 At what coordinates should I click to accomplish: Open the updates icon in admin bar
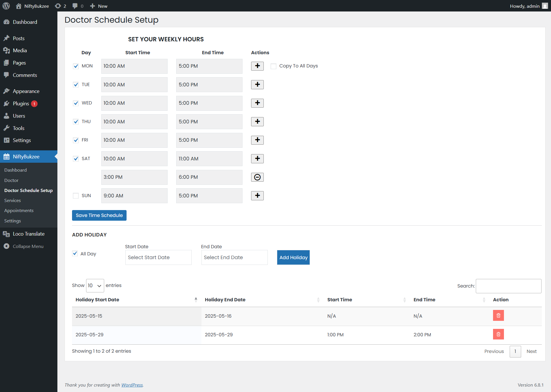[x=60, y=6]
